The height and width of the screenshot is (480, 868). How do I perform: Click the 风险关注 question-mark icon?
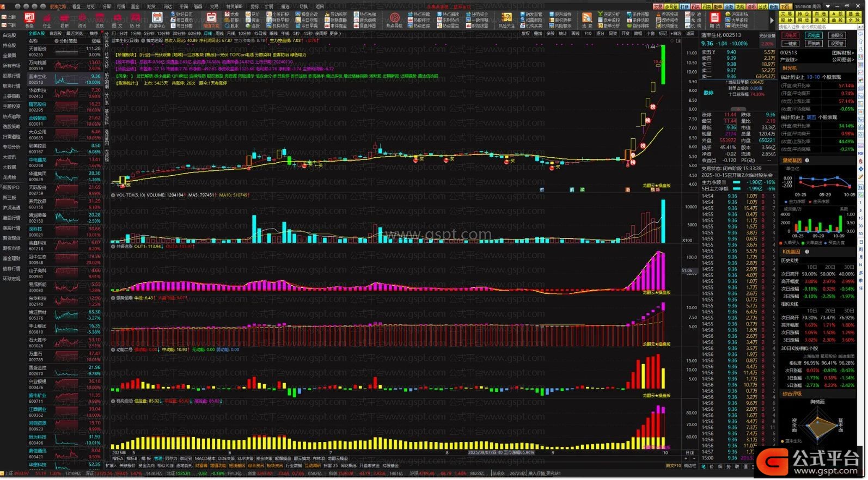tap(506, 17)
